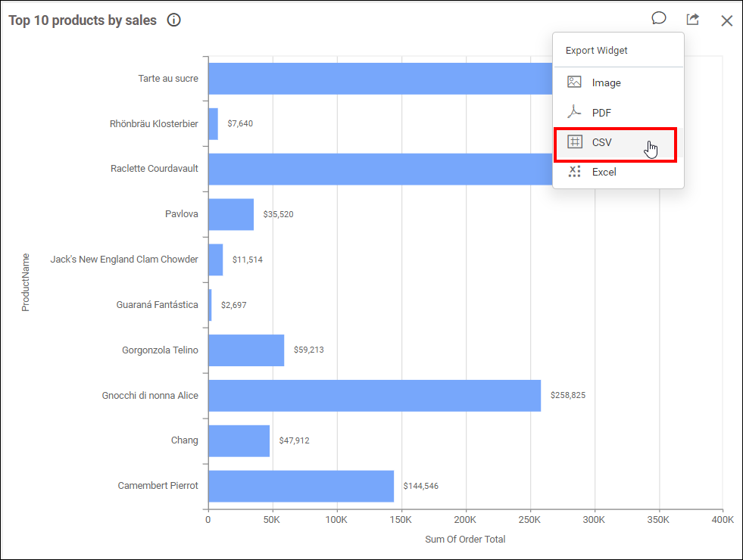Screen dimensions: 743x560
Task: Click the Pavlova bar in the chart
Action: (x=230, y=213)
